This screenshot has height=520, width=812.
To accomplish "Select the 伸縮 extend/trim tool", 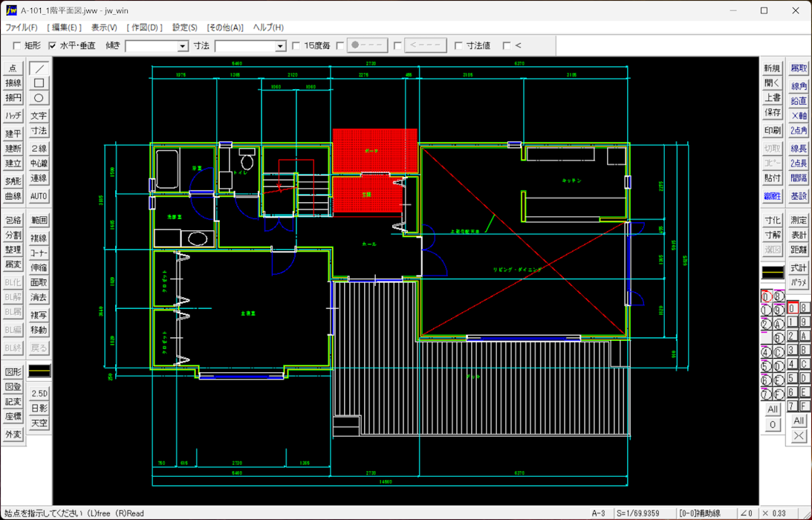I will 39,267.
